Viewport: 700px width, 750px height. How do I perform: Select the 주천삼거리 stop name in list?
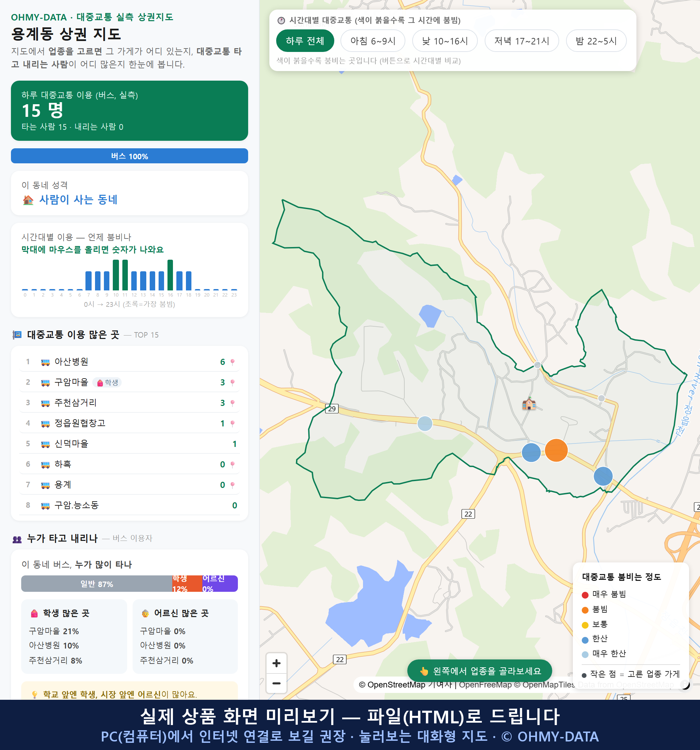76,403
